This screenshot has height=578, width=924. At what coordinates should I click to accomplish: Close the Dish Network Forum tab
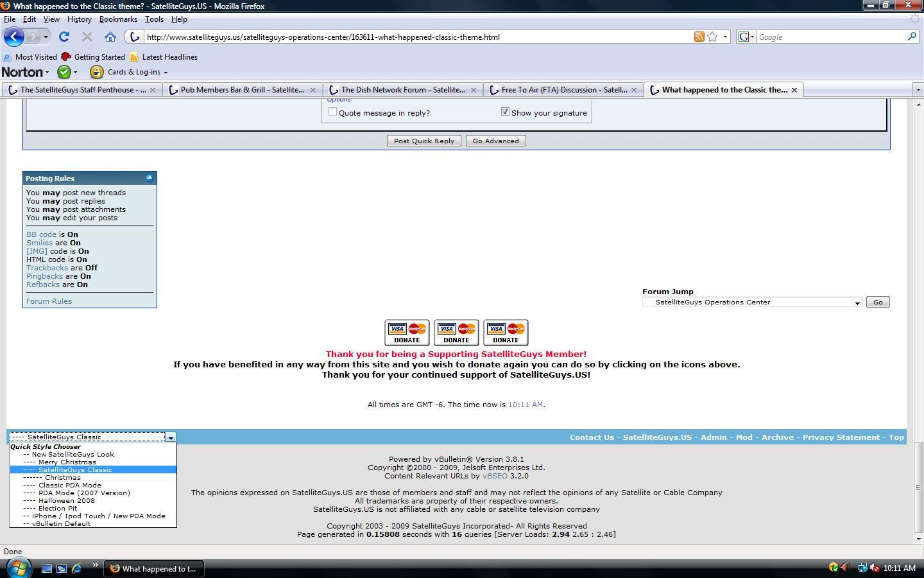point(474,90)
